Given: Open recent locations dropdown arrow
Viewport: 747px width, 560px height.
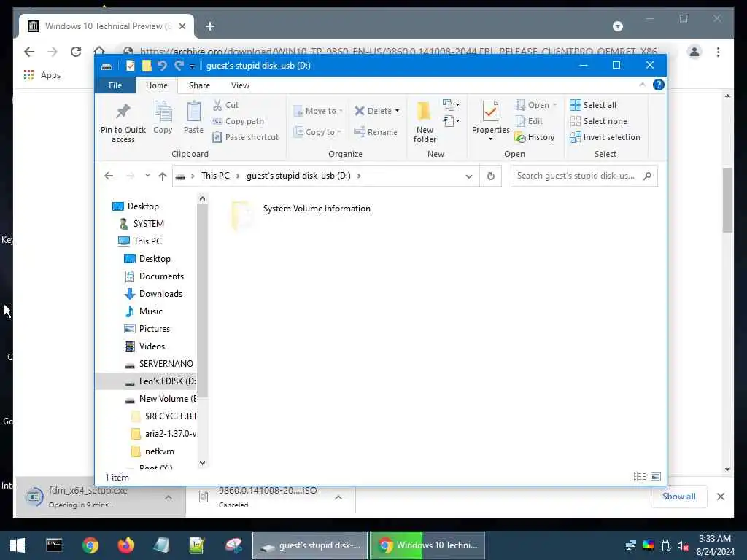Looking at the screenshot, I should point(147,176).
